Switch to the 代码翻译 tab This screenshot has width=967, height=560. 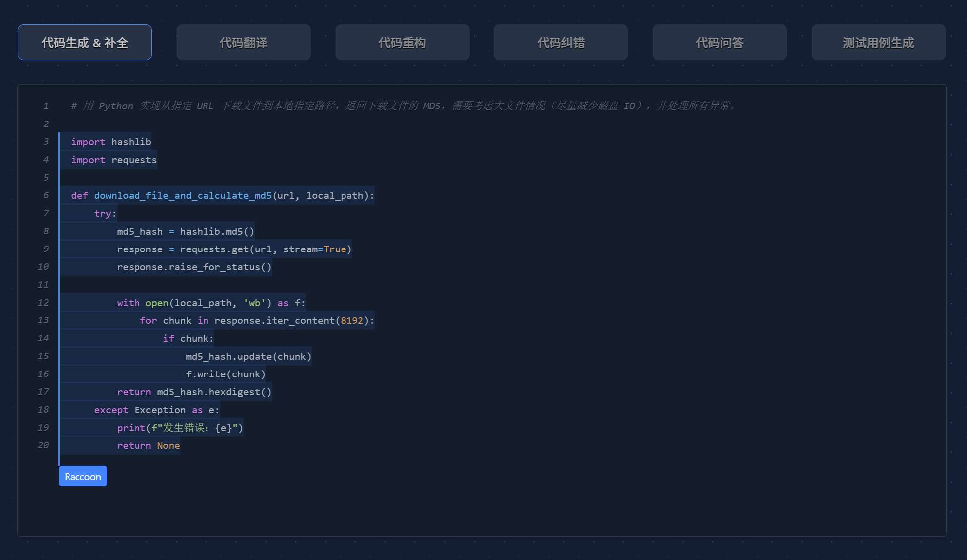coord(243,43)
